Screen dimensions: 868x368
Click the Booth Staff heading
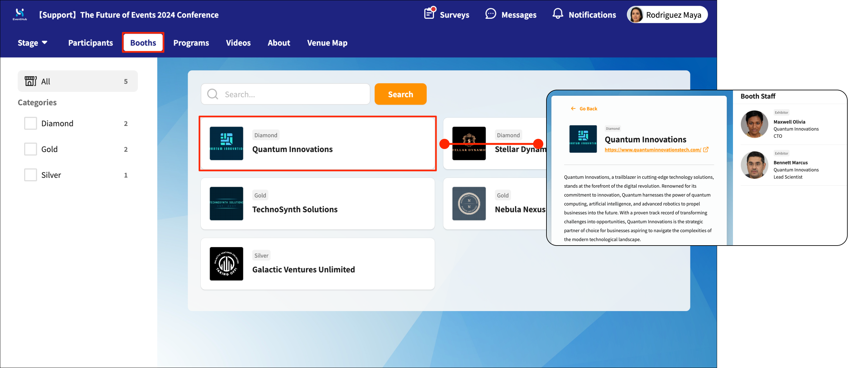(758, 96)
